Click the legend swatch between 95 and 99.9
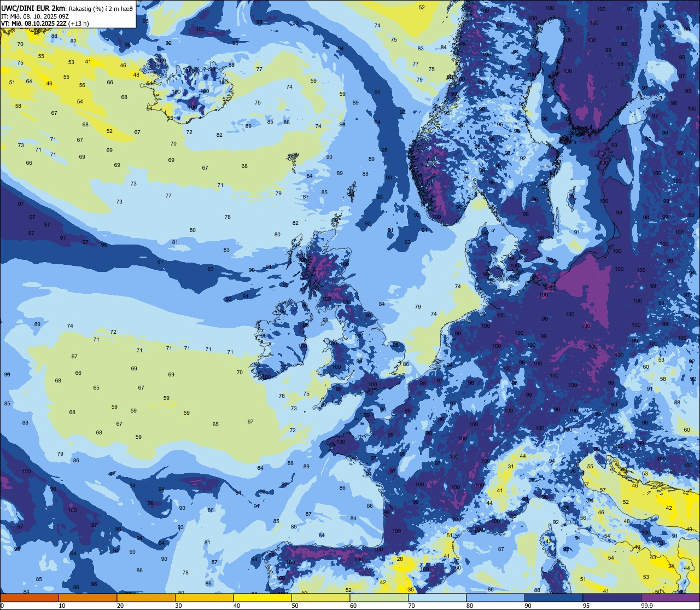The image size is (700, 610). click(612, 597)
